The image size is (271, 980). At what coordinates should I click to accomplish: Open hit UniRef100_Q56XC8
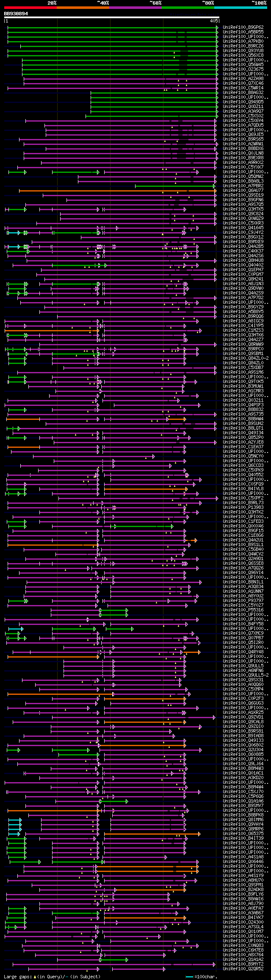[243, 55]
